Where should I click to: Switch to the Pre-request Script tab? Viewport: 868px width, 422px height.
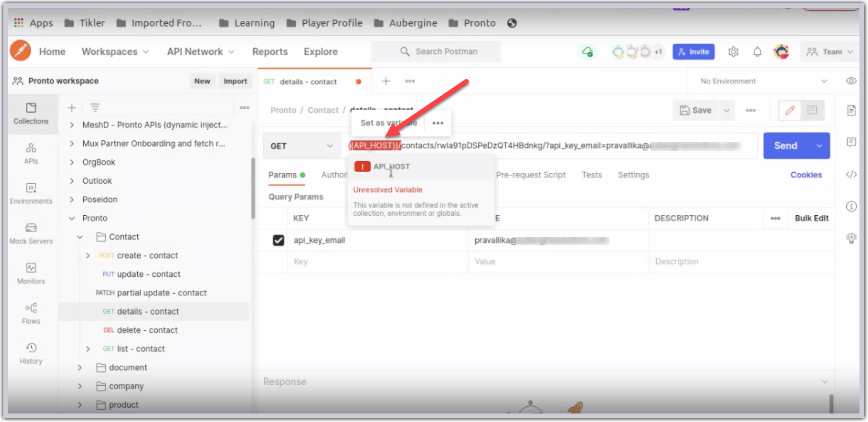(x=531, y=175)
